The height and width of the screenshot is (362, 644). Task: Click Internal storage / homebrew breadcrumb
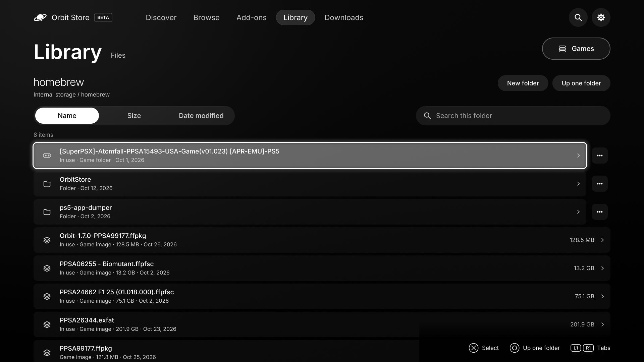(71, 95)
